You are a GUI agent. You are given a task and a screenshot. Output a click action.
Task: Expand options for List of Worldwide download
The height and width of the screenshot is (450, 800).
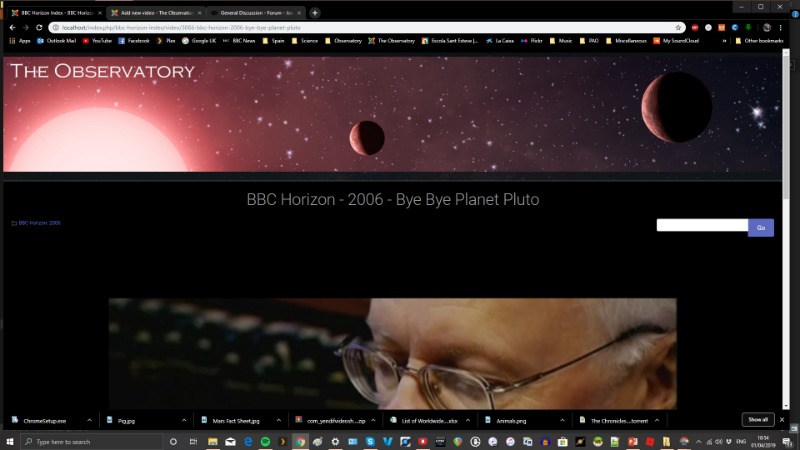coord(468,420)
